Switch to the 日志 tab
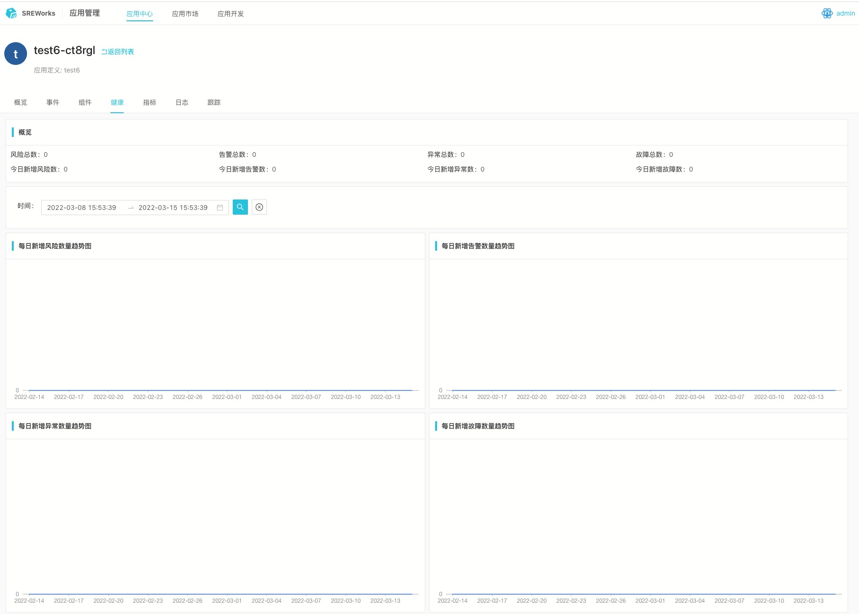 pos(182,102)
